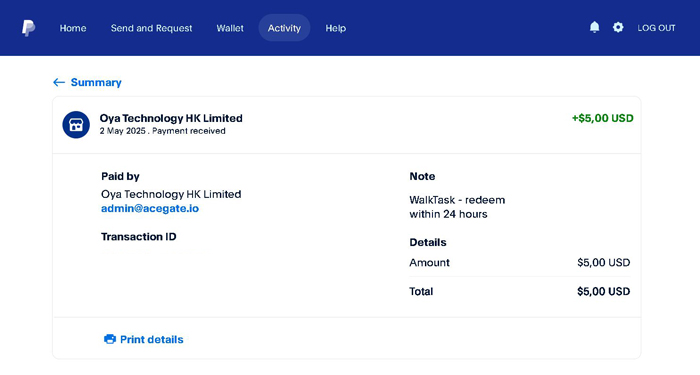Open Send and Request menu

pyautogui.click(x=151, y=28)
